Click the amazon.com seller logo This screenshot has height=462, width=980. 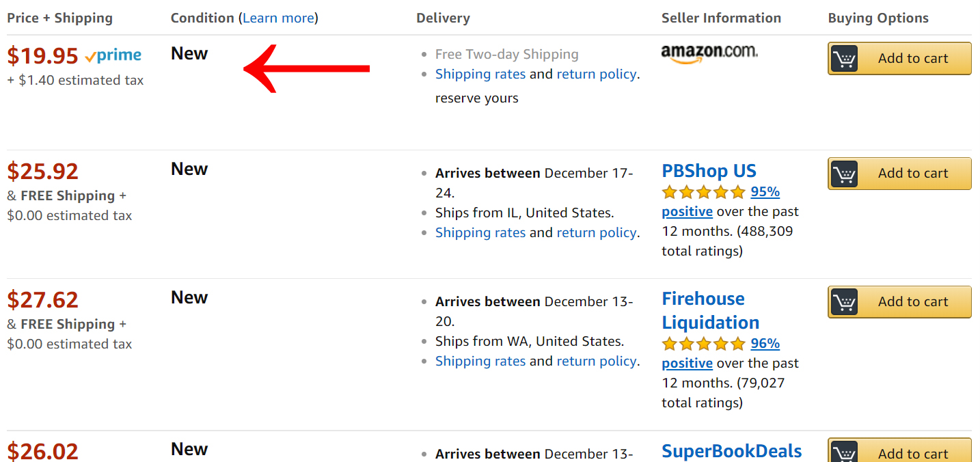click(x=709, y=53)
